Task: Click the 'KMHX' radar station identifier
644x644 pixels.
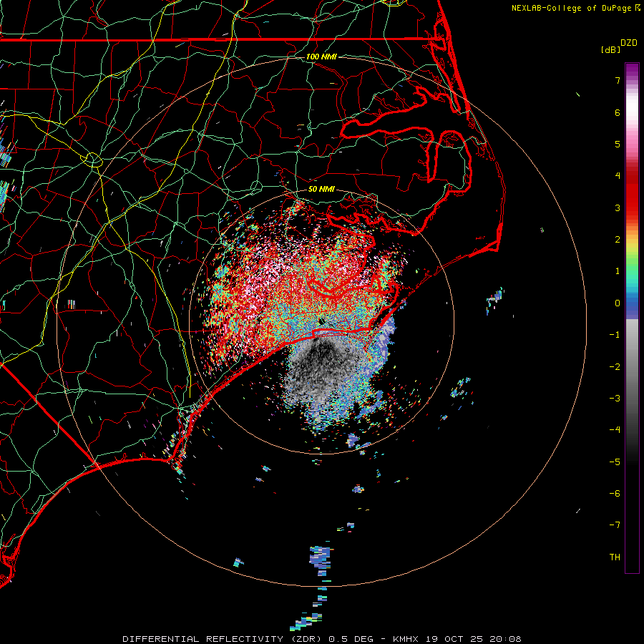Action: point(406,639)
